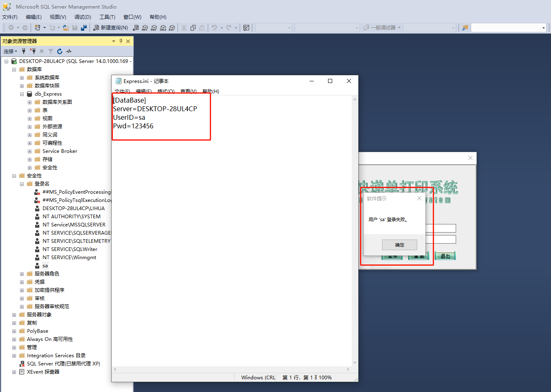Image resolution: width=551 pixels, height=392 pixels.
Task: Collapse the 登录名 node
Action: 22,184
